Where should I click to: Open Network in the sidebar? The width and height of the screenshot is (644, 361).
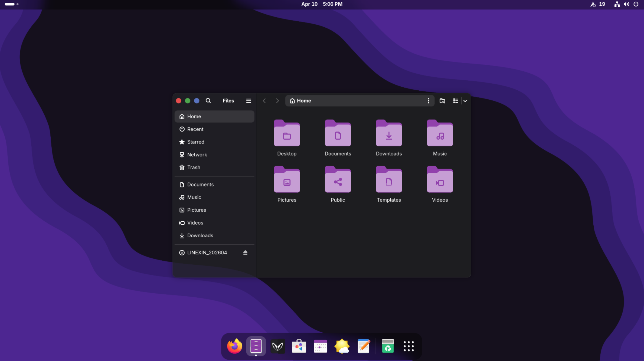coord(214,155)
